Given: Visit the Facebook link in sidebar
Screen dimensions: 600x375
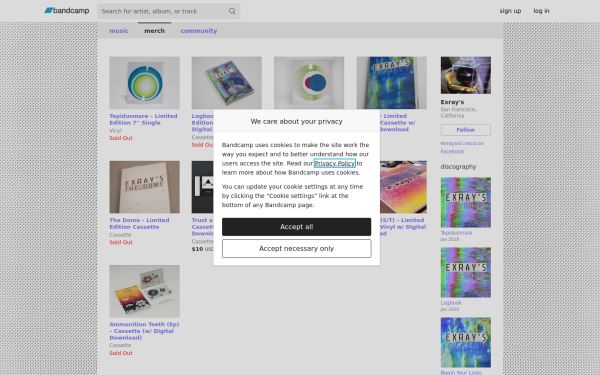Looking at the screenshot, I should pos(452,152).
